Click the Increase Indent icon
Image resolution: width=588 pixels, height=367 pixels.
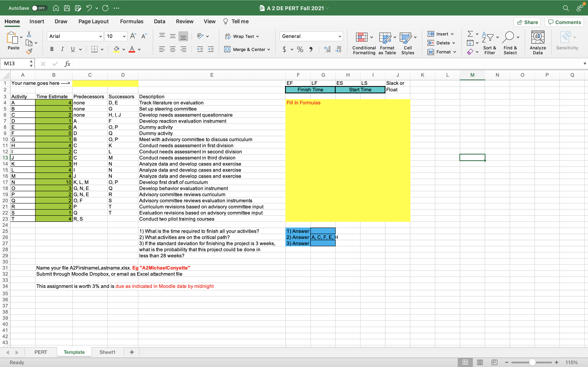pyautogui.click(x=211, y=49)
